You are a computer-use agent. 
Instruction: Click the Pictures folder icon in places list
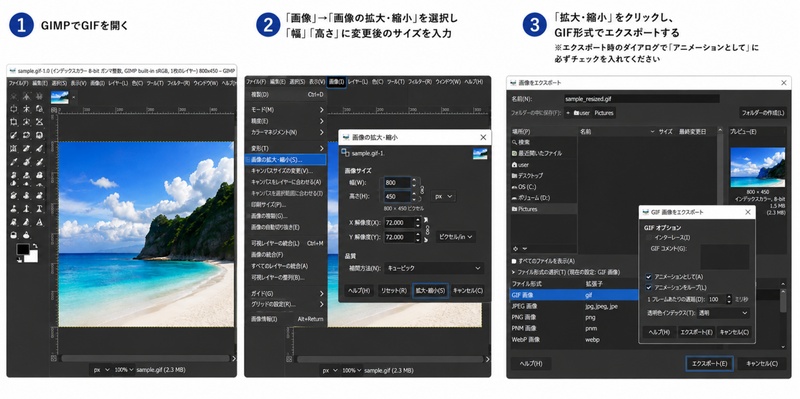[515, 209]
